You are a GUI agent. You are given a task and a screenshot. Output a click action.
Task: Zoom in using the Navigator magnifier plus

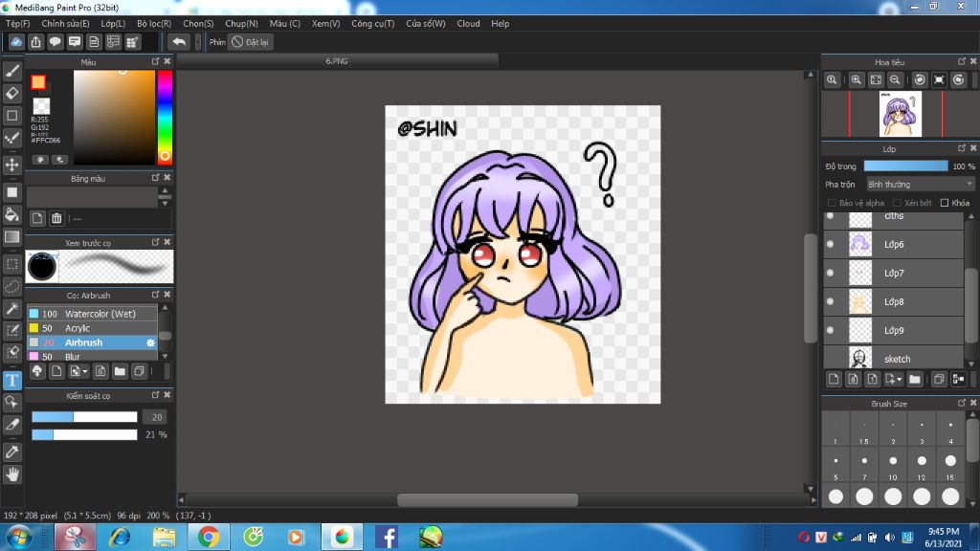click(x=857, y=80)
